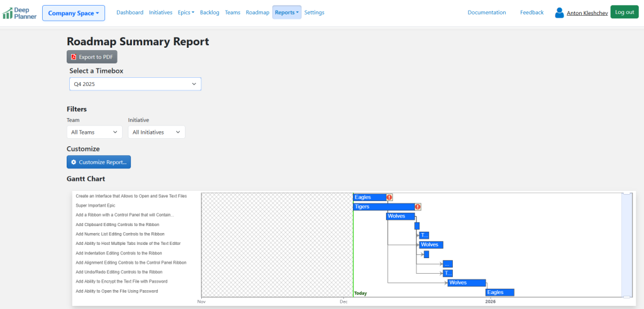This screenshot has width=644, height=309.
Task: Expand the Q4 2025 timebox selector
Action: (x=135, y=84)
